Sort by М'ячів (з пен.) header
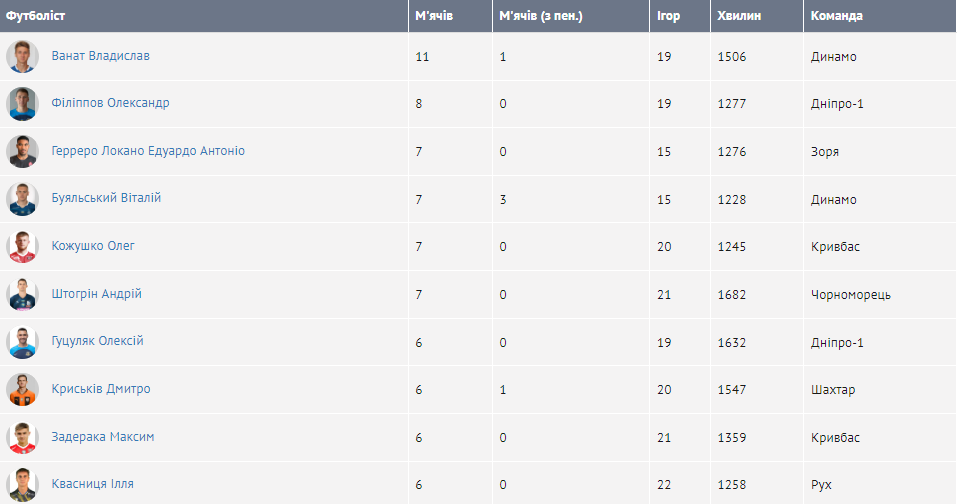 (x=540, y=16)
